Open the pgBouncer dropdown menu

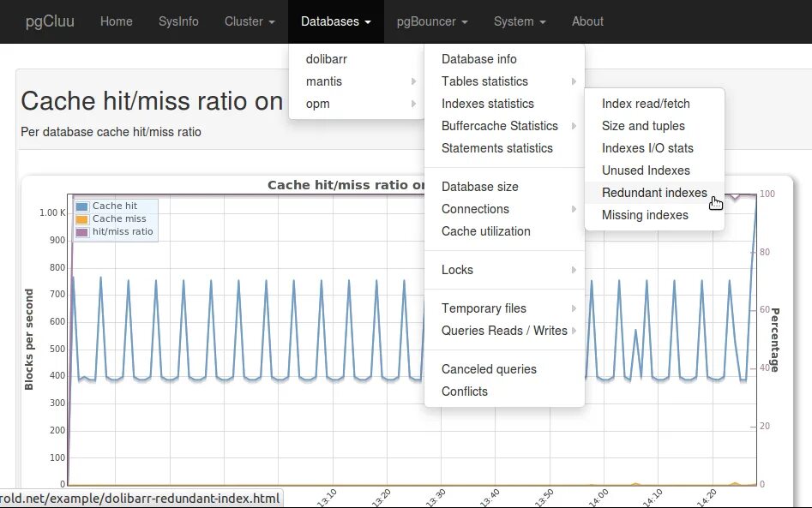pos(432,21)
